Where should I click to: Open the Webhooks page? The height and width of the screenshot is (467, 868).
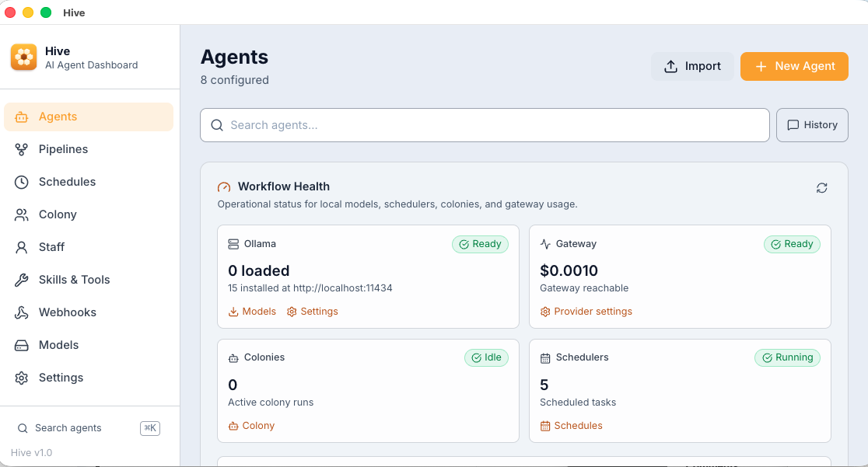point(89,312)
